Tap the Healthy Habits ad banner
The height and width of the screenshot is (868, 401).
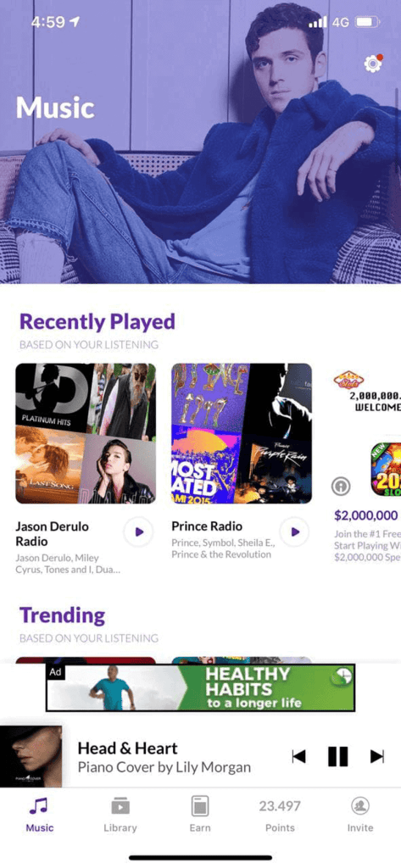(x=200, y=687)
